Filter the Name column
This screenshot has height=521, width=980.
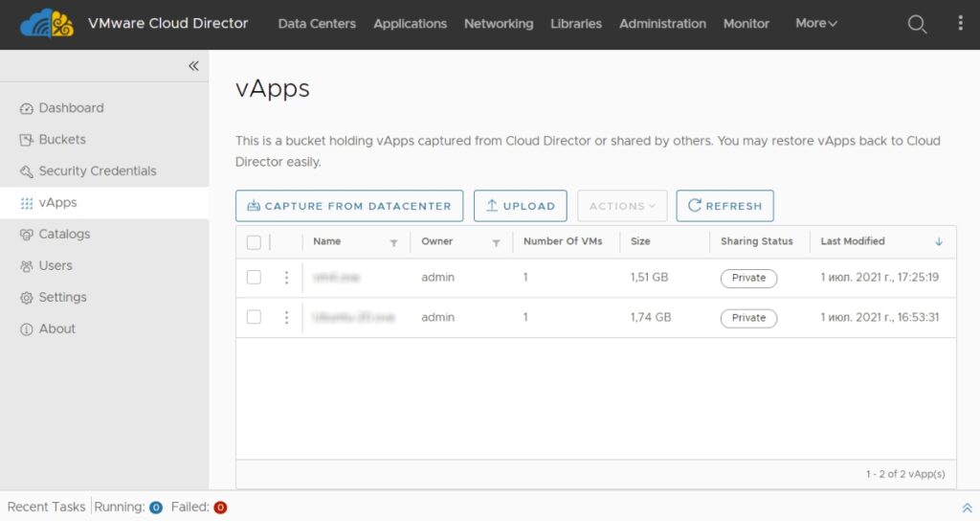[x=393, y=242]
